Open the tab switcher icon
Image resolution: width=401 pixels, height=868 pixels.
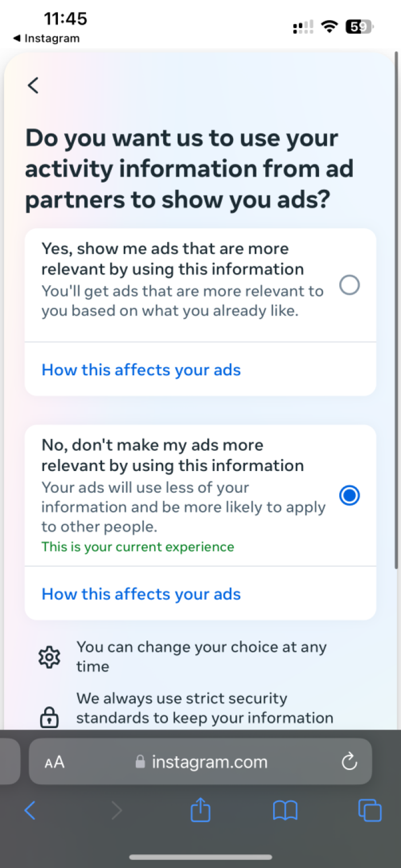point(369,810)
